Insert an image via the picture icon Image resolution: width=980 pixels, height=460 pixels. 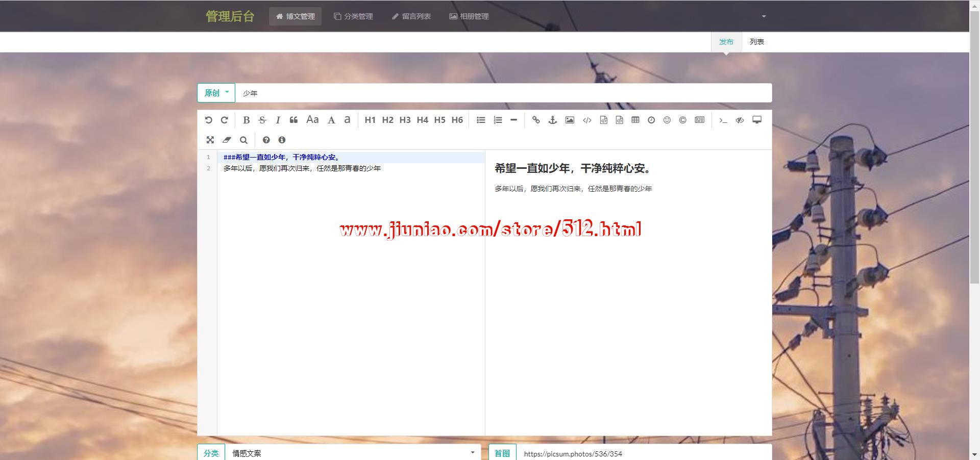(570, 120)
